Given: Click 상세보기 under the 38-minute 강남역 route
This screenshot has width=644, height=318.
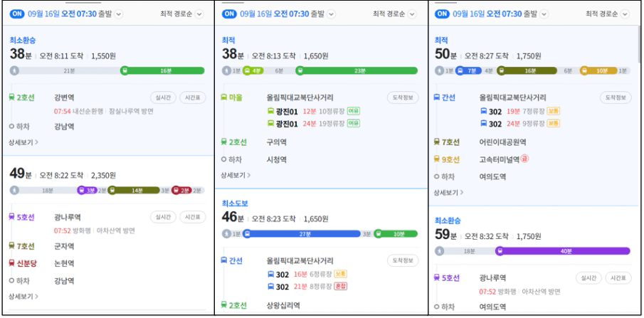Looking at the screenshot, I should [23, 142].
